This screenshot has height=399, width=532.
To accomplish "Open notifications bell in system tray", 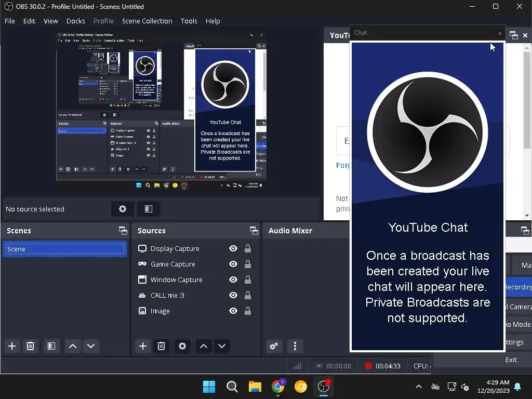I will 518,387.
